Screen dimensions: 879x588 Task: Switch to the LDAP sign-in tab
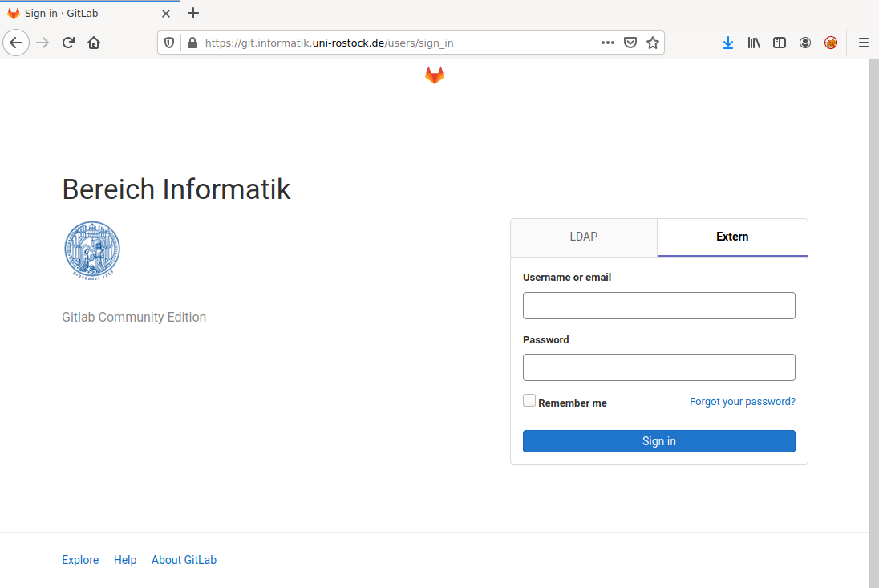(583, 237)
